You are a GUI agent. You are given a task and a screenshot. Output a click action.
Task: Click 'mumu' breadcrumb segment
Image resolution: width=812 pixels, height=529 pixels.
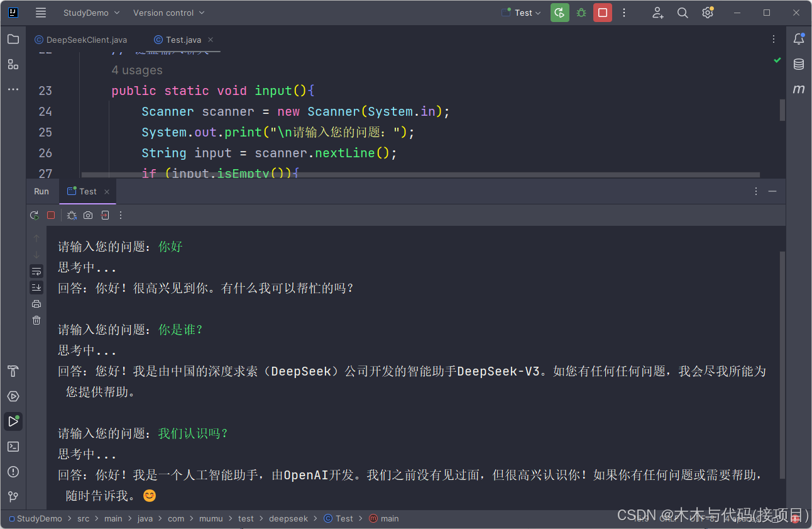coord(211,519)
